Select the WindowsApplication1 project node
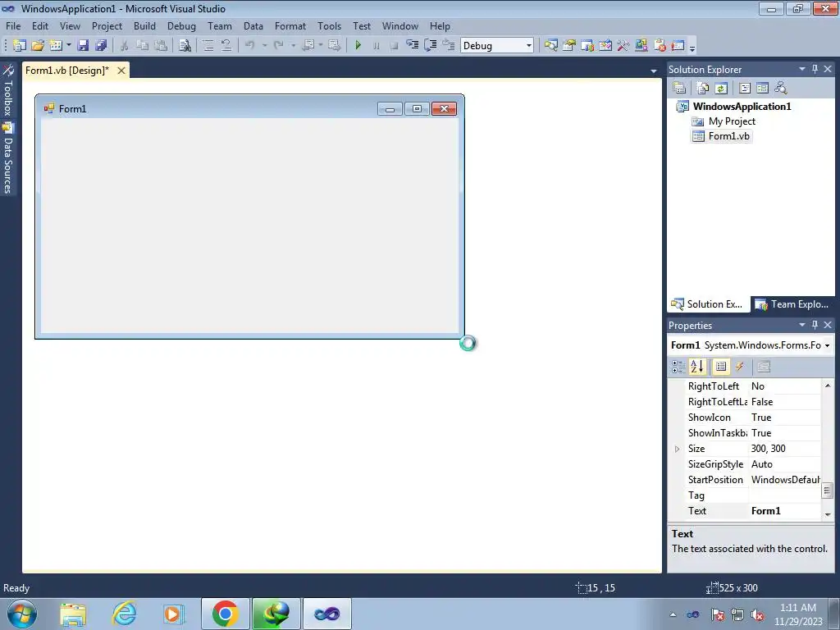 tap(742, 106)
